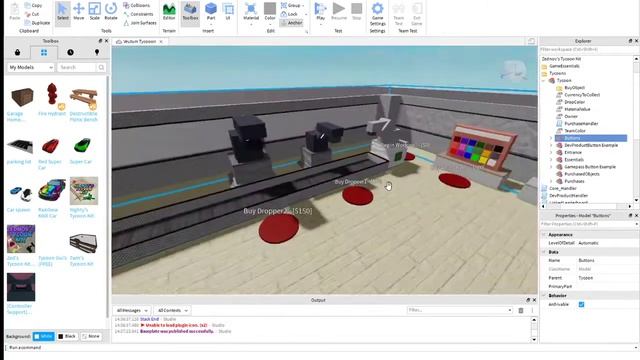Image resolution: width=640 pixels, height=360 pixels.
Task: Expand the Entrance item in Explorer
Action: (551, 152)
